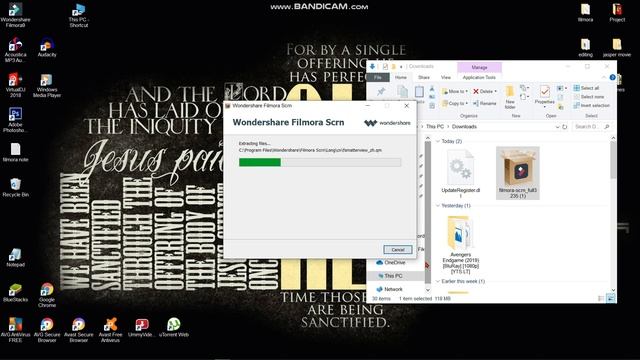
Task: Click Downloads in the address bar path
Action: click(464, 127)
